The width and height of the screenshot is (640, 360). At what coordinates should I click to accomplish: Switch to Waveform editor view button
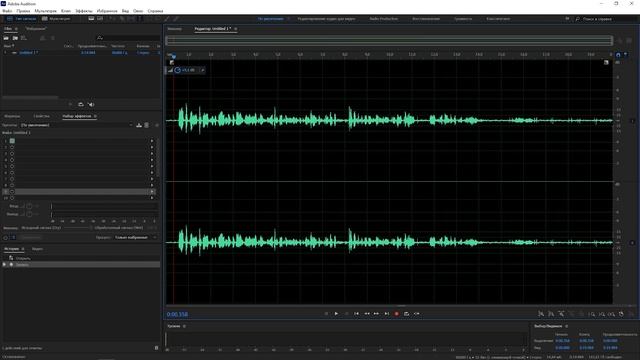[x=21, y=19]
